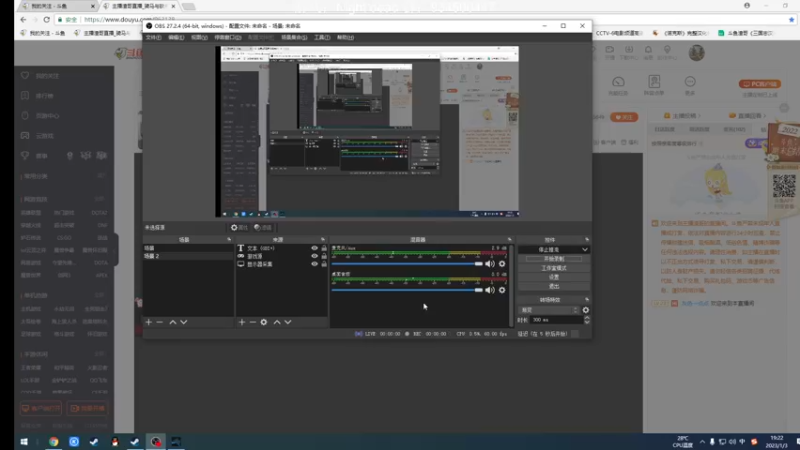
Task: Hide the 文本 (GDI+) source via eye icon
Action: pos(314,248)
